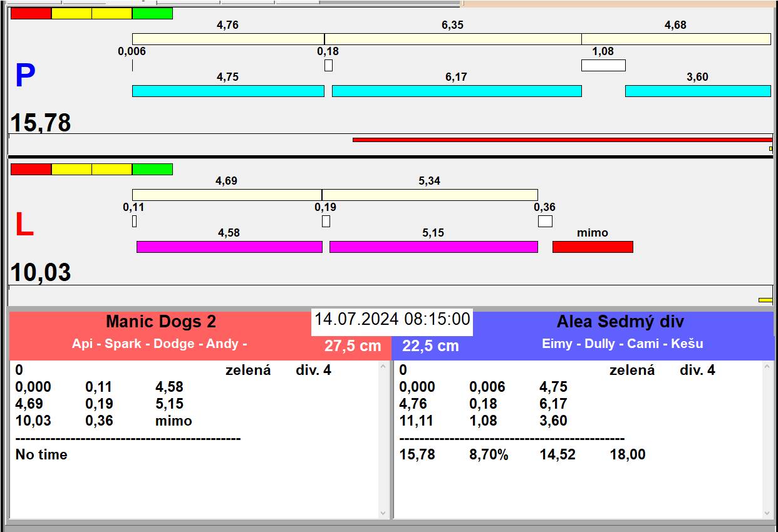Click the red start light in lane P
Viewport: 778px width, 532px height.
coord(31,13)
